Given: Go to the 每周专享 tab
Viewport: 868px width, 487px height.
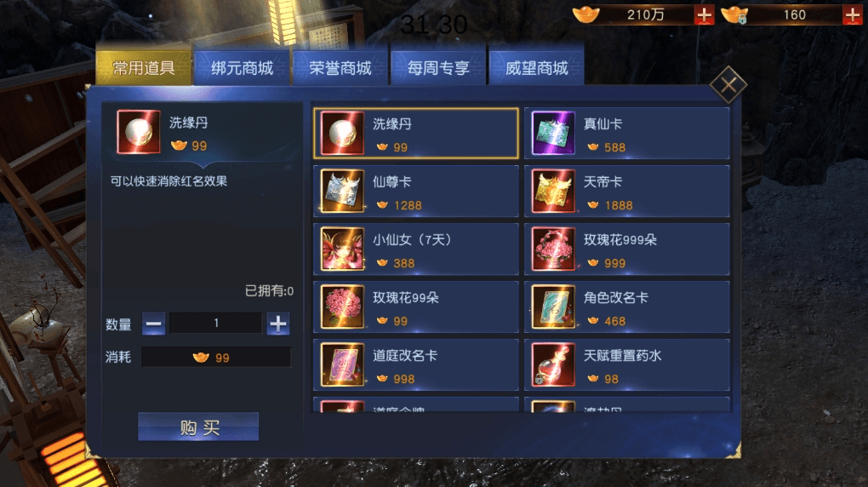Looking at the screenshot, I should point(438,68).
